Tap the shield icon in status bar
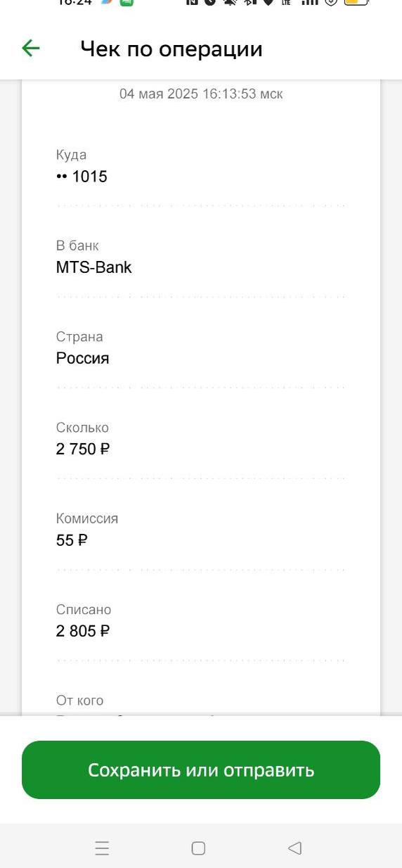The width and height of the screenshot is (402, 868). coord(331,2)
